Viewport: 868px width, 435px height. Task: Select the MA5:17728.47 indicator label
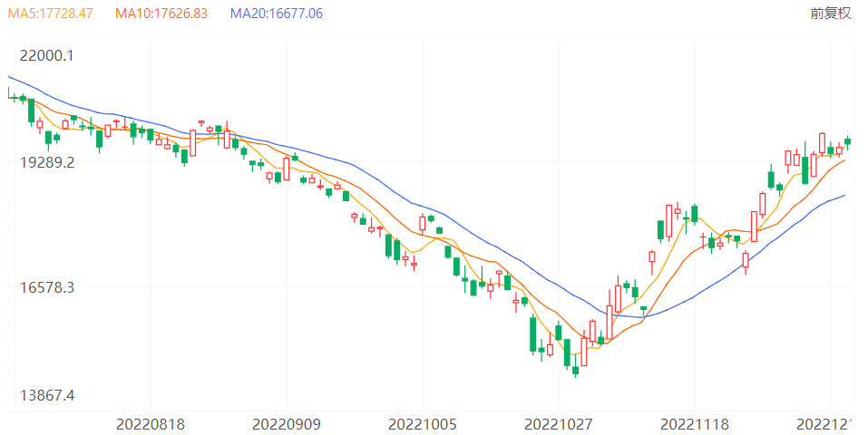(x=51, y=14)
